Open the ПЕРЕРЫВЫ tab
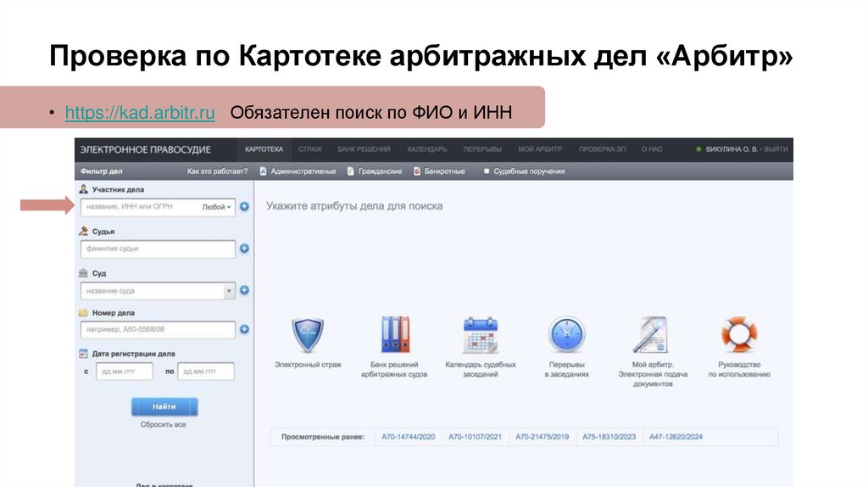This screenshot has height=487, width=868. point(482,149)
